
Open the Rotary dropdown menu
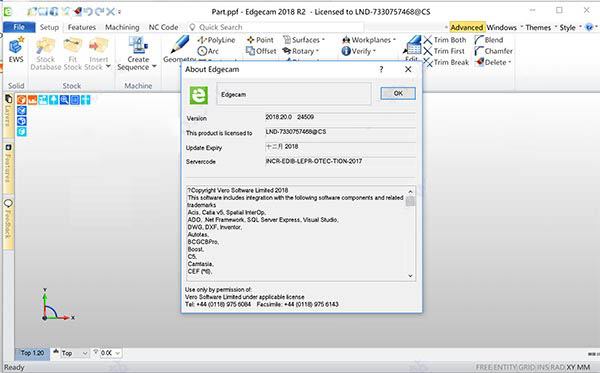click(301, 51)
